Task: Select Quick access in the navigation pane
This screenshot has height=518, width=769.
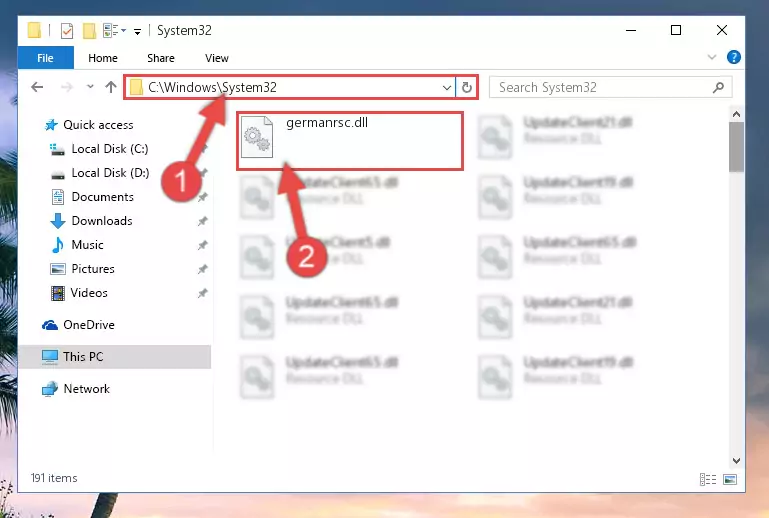Action: [98, 125]
